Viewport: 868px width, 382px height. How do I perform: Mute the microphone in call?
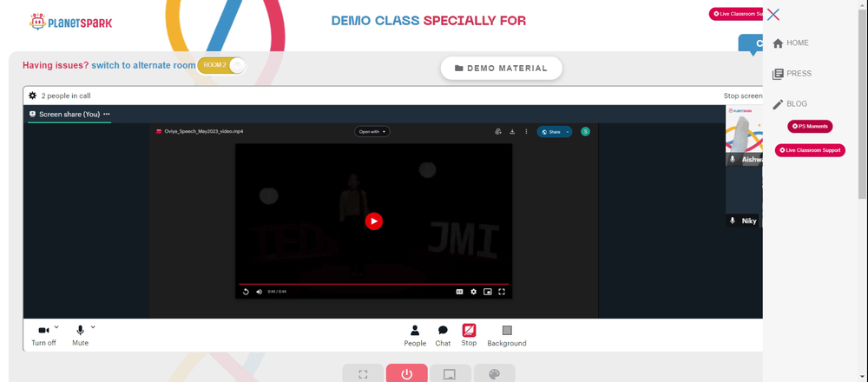(80, 335)
